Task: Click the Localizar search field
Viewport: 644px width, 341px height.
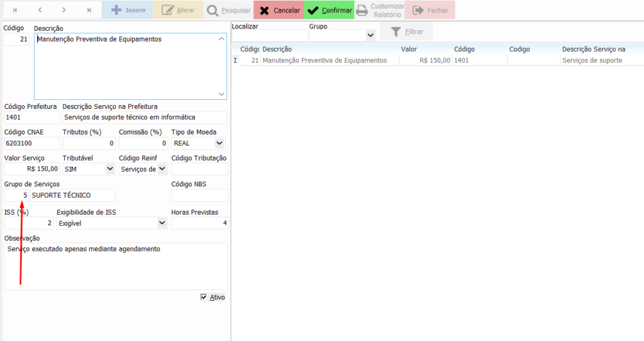Action: (269, 36)
